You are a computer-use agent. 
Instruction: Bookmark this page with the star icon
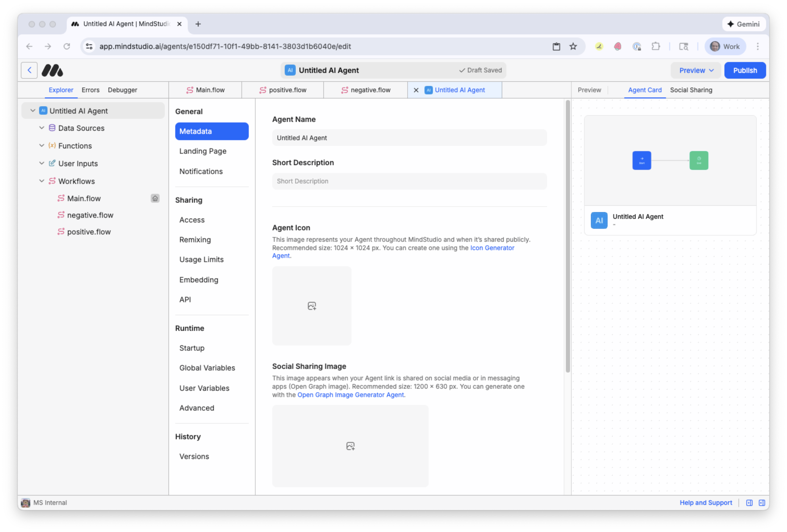click(573, 46)
